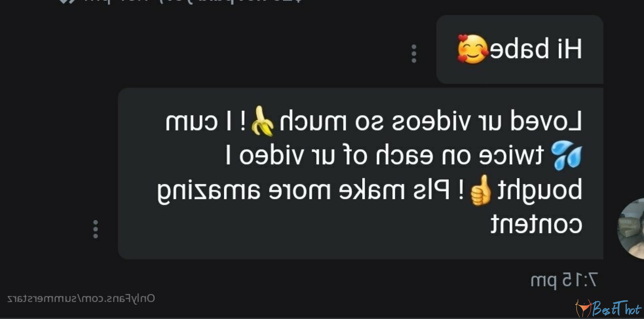The image size is (644, 319).
Task: Click the BestThot cursive text
Action: coord(616,308)
